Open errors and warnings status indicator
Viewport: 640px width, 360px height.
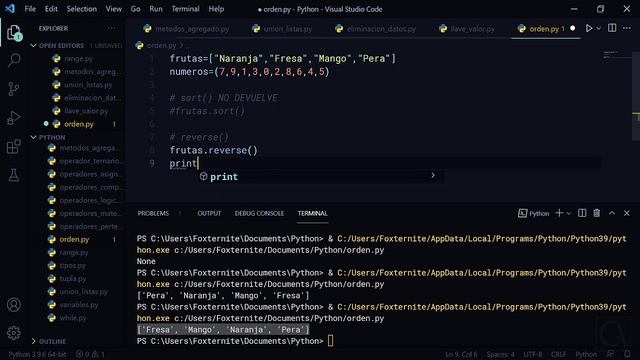(90, 354)
